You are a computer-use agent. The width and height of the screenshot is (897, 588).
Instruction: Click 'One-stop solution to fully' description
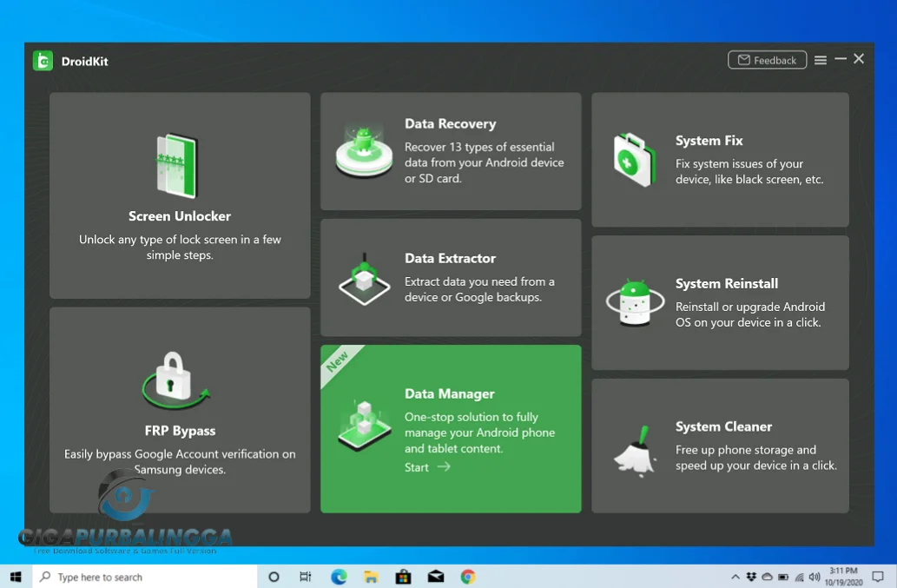click(479, 433)
